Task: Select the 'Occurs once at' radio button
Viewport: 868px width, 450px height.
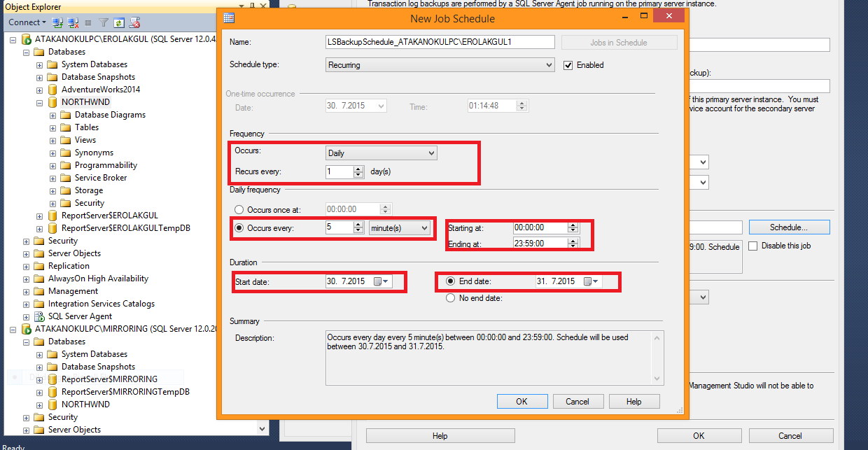Action: 239,209
